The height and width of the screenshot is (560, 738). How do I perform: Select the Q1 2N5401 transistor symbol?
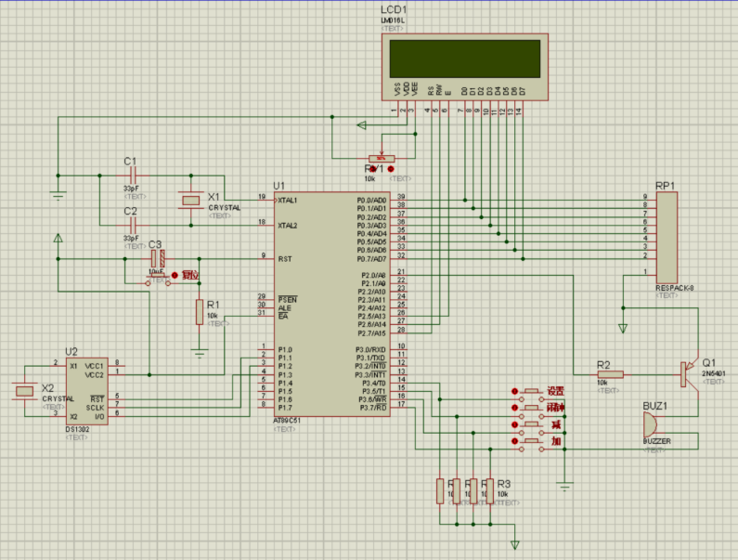[690, 374]
